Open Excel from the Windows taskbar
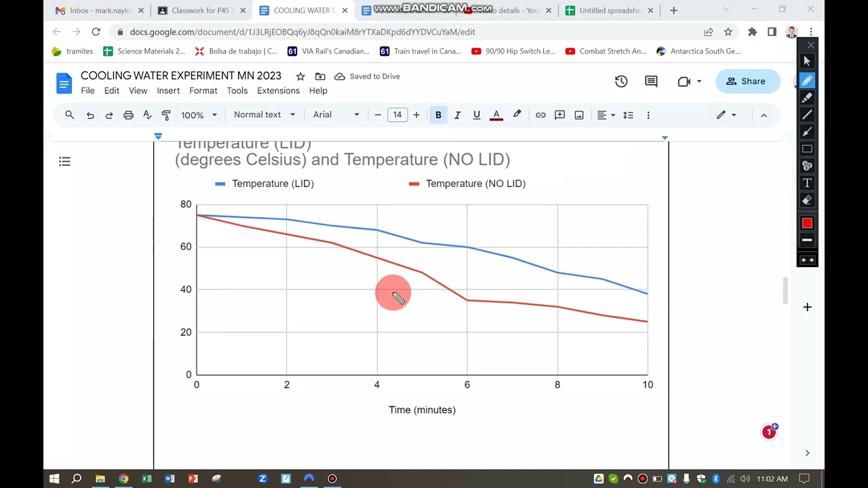This screenshot has width=868, height=488. [x=146, y=479]
